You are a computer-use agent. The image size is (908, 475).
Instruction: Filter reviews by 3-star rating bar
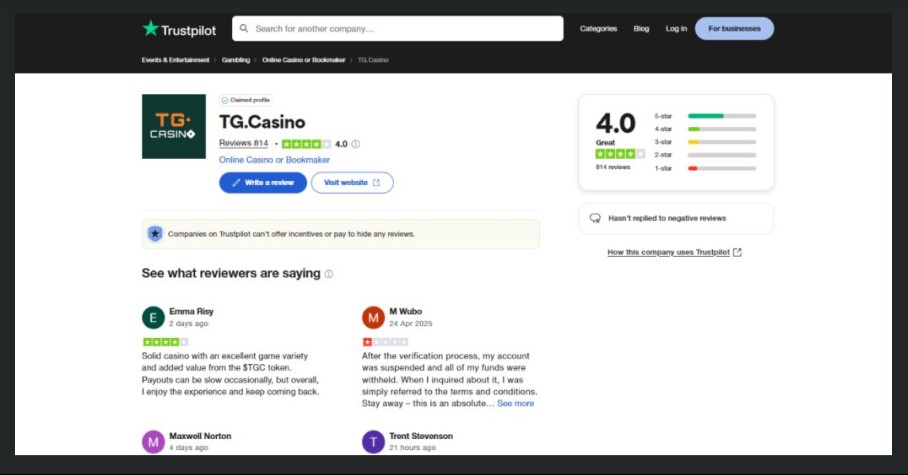coord(721,142)
